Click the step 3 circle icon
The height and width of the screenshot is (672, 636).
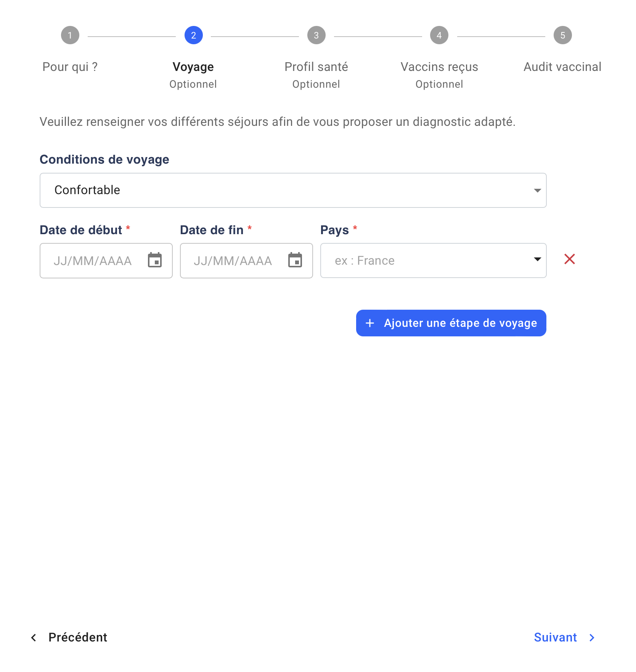(316, 35)
